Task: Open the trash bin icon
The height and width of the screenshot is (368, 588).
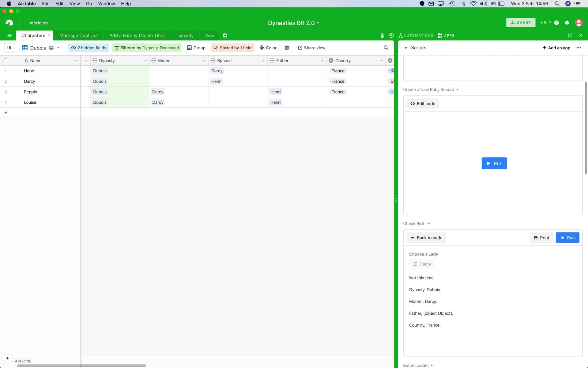Action: 382,36
